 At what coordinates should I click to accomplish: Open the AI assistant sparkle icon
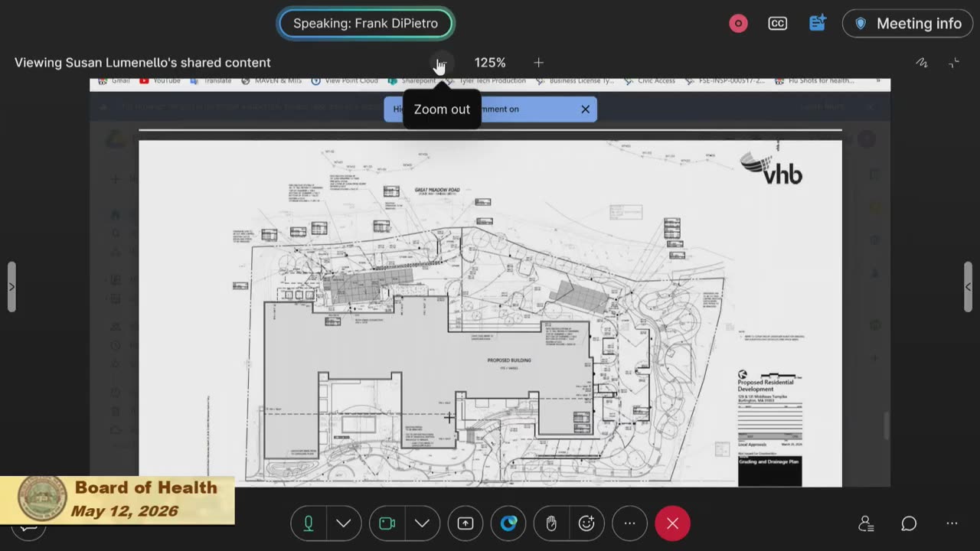coord(817,23)
